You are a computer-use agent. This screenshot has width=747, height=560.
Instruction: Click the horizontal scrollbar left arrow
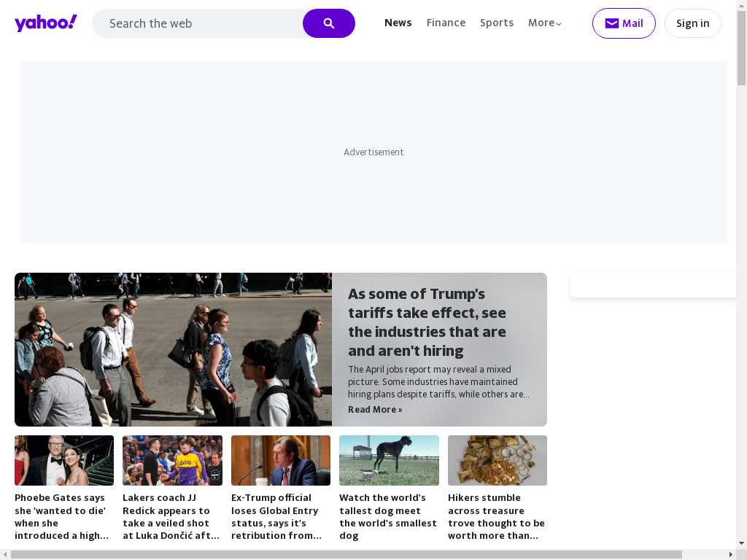coord(5,555)
